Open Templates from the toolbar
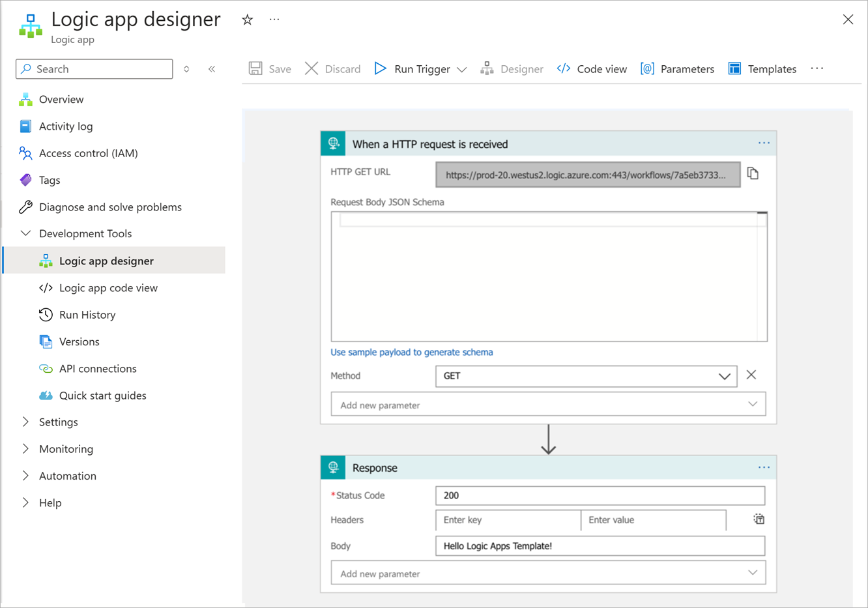 tap(762, 69)
